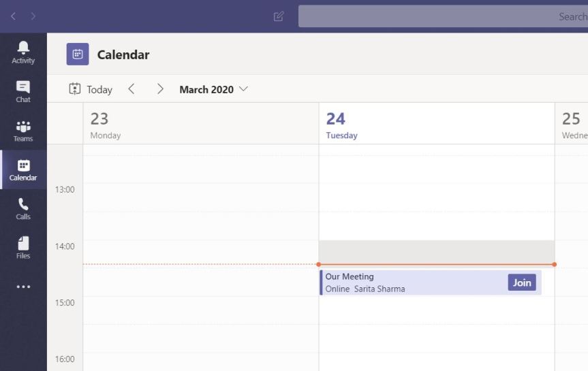Jump to Today in the calendar
The image size is (588, 371).
click(91, 89)
